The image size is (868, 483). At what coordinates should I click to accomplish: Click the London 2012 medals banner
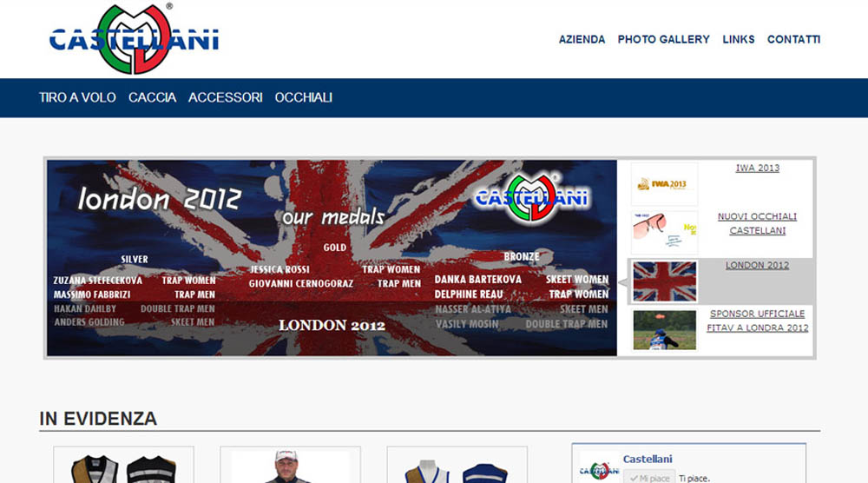click(x=332, y=258)
